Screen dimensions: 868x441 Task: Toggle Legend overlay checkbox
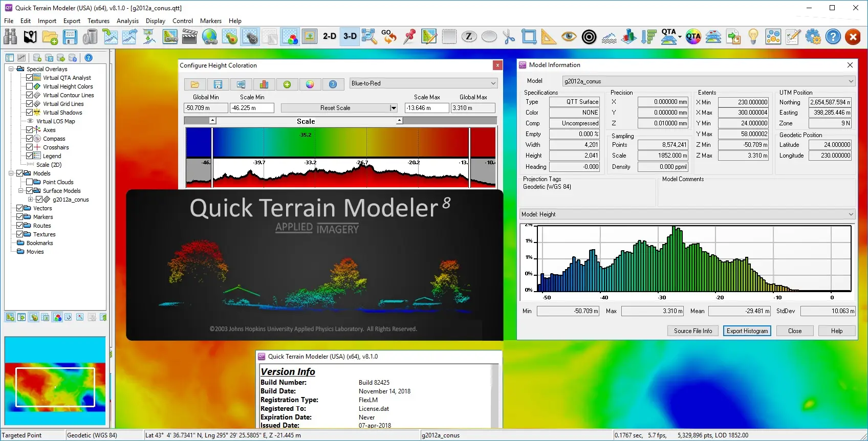pos(29,156)
